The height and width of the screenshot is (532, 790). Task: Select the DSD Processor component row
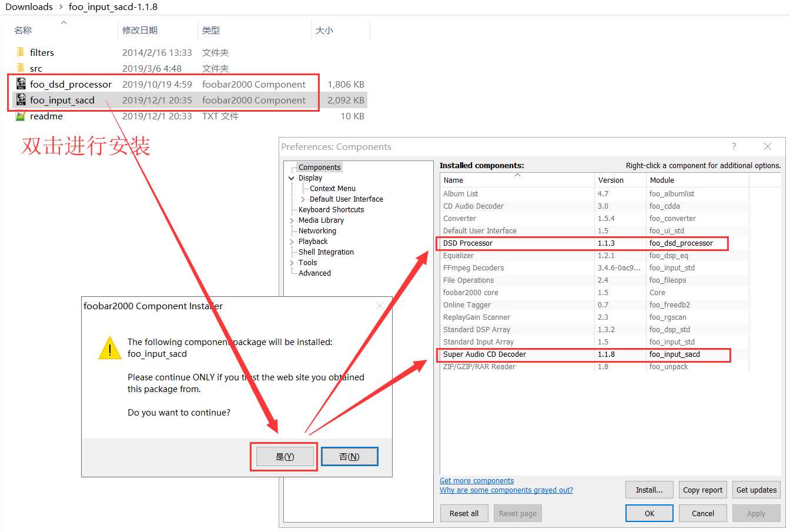pyautogui.click(x=594, y=243)
